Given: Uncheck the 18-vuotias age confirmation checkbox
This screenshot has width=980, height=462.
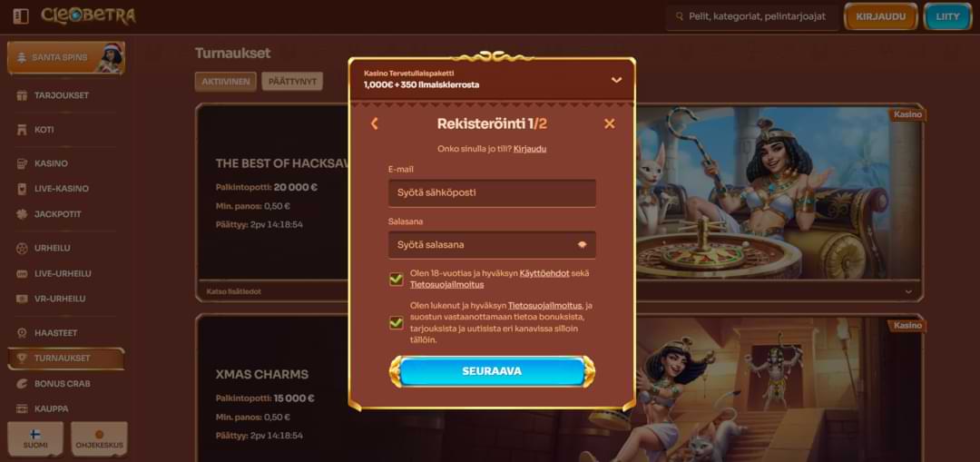Looking at the screenshot, I should tap(397, 279).
